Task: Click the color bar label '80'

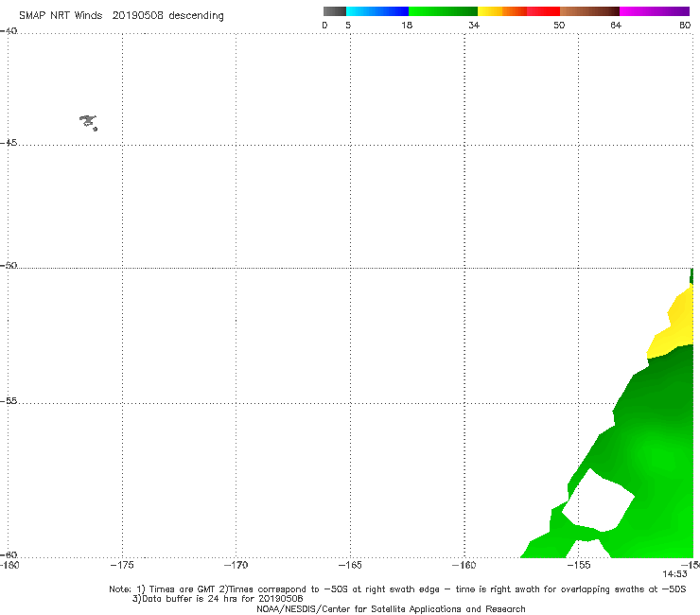Action: coord(685,25)
